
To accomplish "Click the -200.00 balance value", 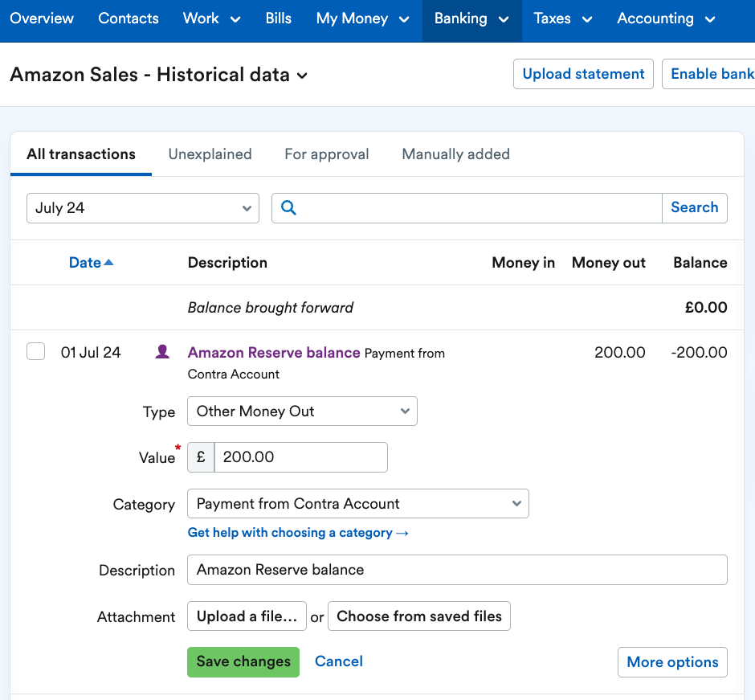I will point(699,352).
